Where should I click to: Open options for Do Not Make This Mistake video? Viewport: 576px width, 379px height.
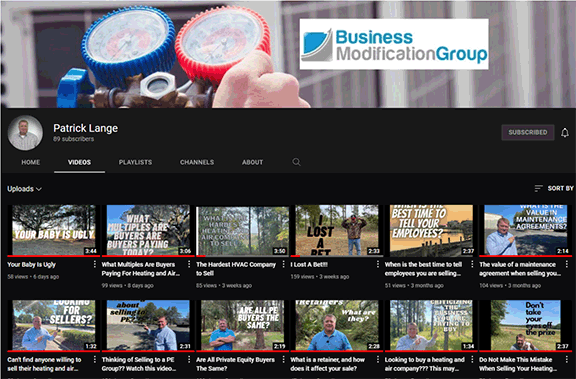pos(566,359)
